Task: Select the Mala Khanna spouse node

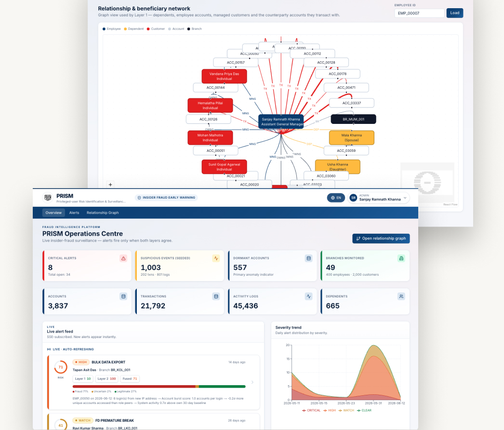Action: pos(352,138)
